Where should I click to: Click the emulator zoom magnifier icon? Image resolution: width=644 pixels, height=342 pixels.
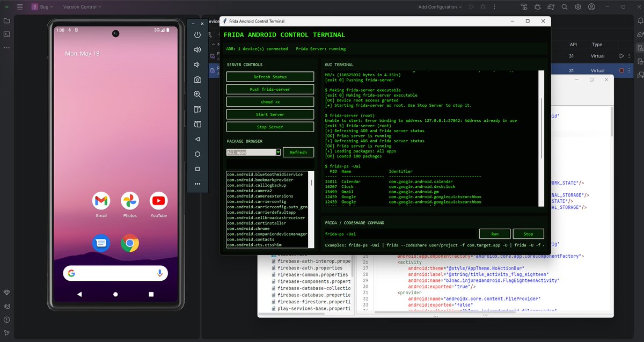(197, 94)
